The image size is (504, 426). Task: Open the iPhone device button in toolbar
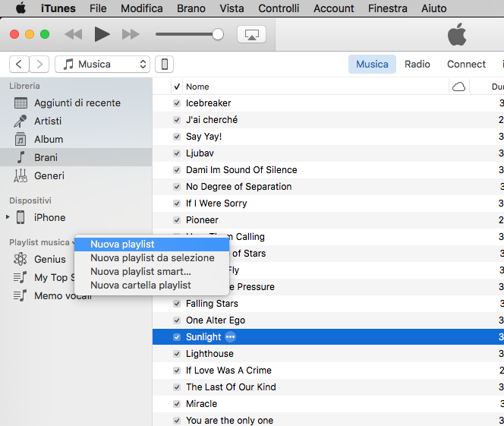[164, 65]
